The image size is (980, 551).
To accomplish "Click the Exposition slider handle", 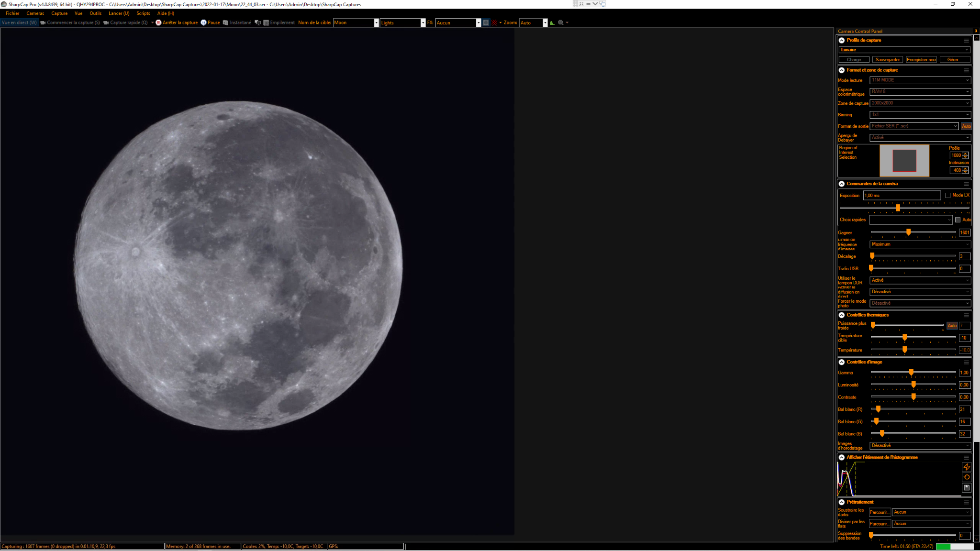I will [898, 208].
